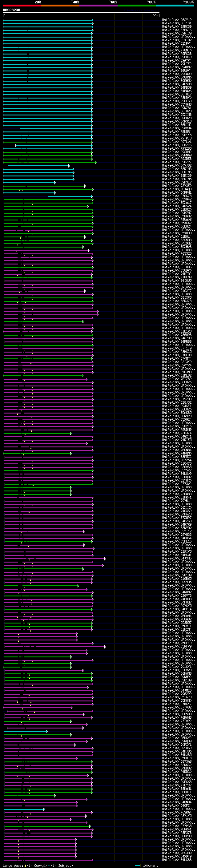This screenshot has width=197, height=868.
Task: Select the label UniRef100_A8MRV0
Action: [x=177, y=98]
